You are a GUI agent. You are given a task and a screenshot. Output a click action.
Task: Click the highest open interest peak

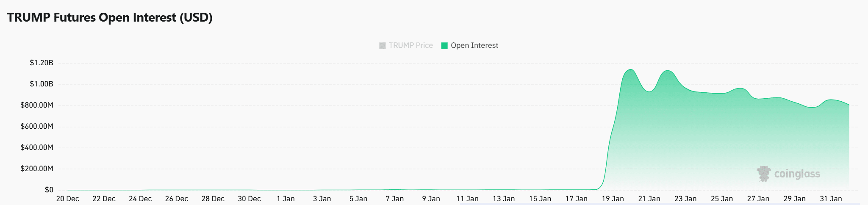pos(631,69)
